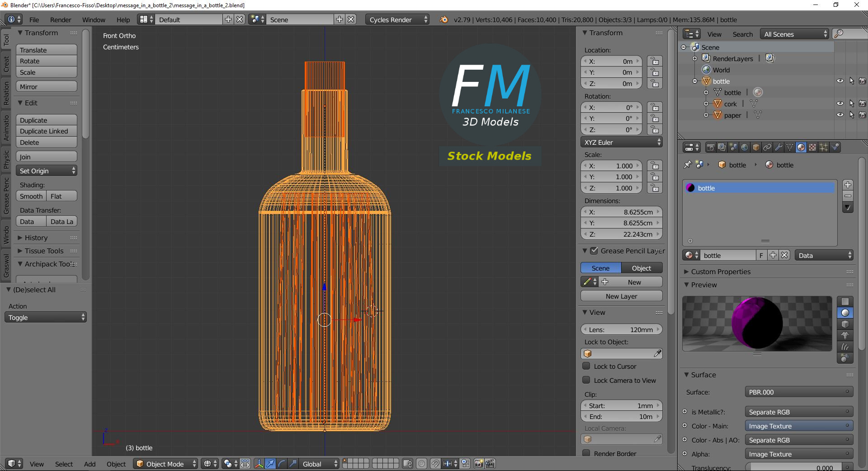Viewport: 868px width, 471px height.
Task: Open the Help menu
Action: click(123, 19)
